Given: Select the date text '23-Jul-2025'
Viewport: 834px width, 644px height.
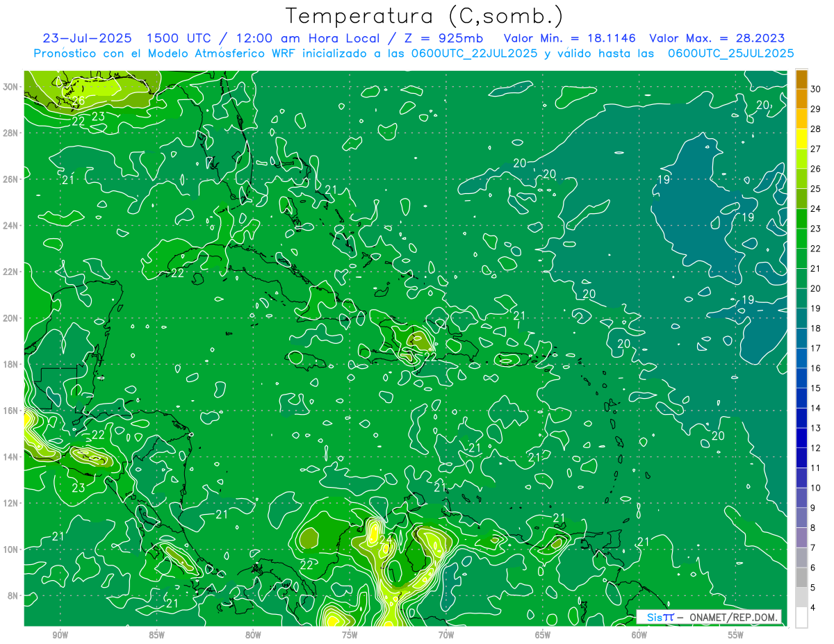Looking at the screenshot, I should pyautogui.click(x=88, y=38).
